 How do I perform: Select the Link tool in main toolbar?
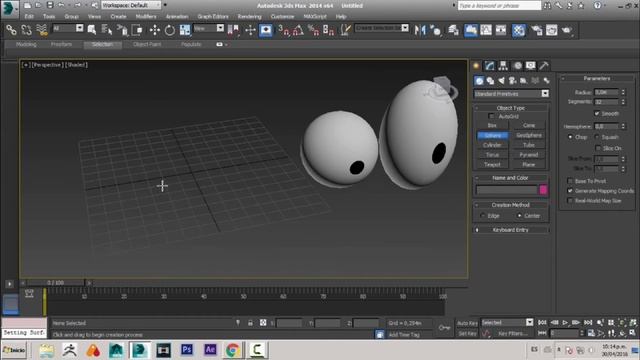tap(11, 30)
